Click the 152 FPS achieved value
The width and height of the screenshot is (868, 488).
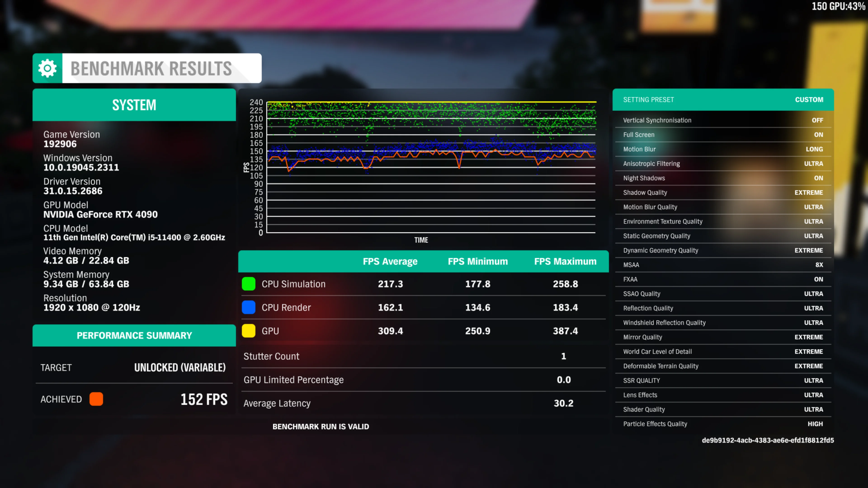point(204,399)
